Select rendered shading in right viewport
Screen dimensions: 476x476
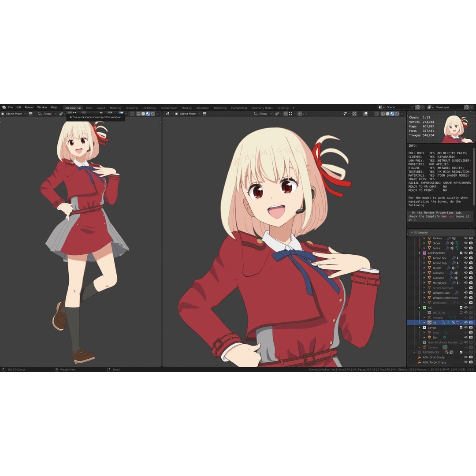(397, 114)
